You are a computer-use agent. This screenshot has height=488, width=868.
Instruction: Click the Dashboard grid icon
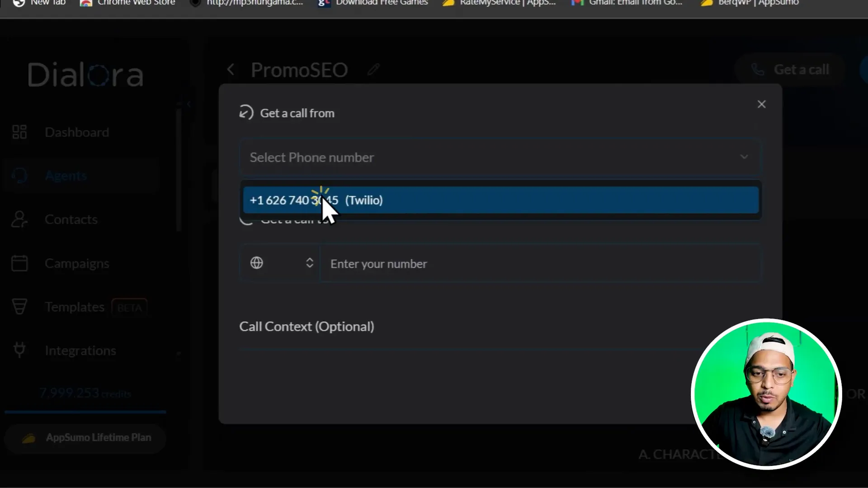click(x=19, y=132)
